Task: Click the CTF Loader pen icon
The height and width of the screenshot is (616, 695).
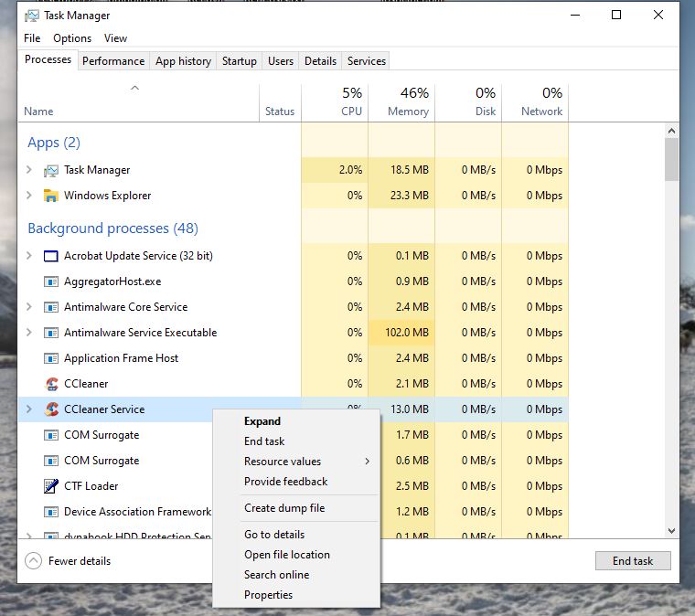Action: tap(51, 486)
